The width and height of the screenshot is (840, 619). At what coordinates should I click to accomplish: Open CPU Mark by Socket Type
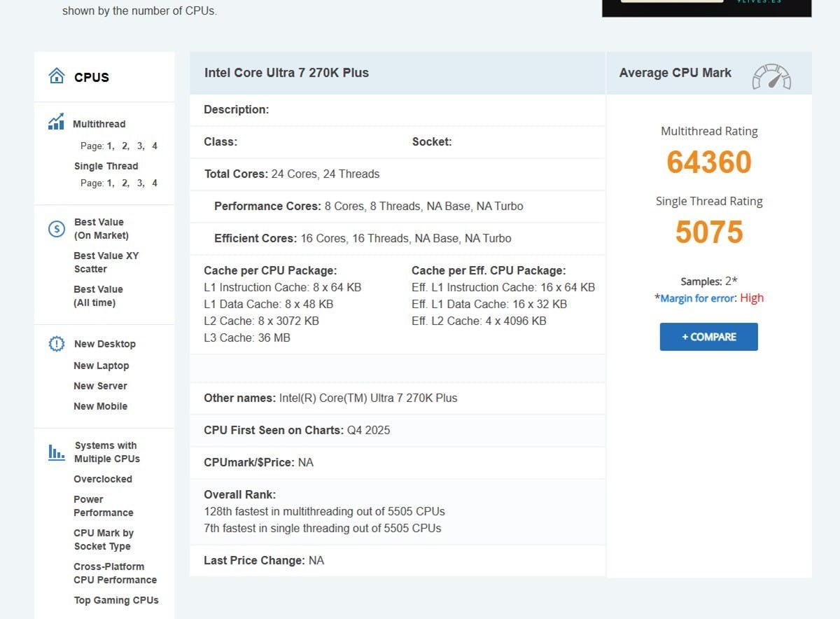click(103, 539)
